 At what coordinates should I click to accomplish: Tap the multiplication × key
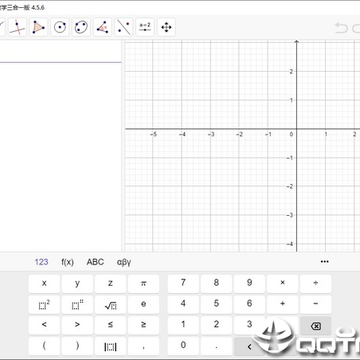[283, 284]
